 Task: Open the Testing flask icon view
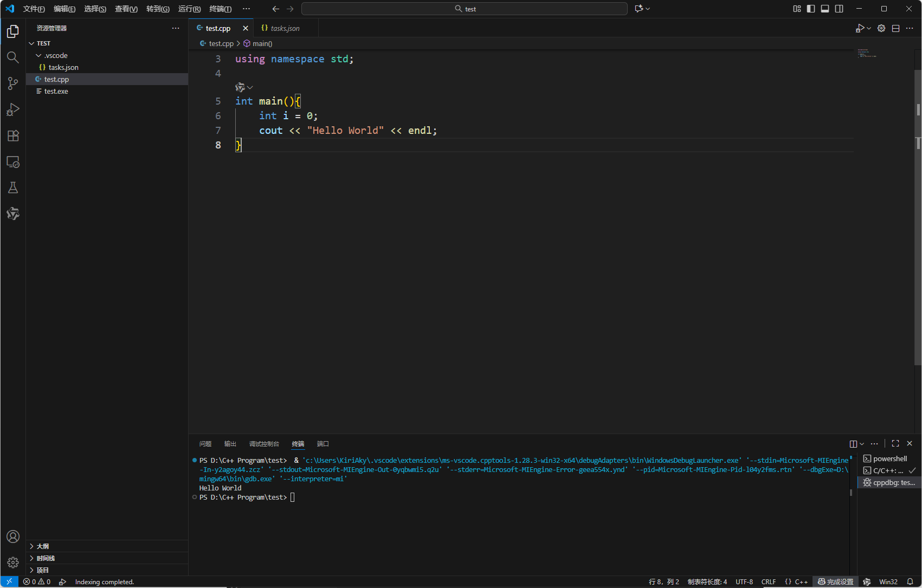point(13,188)
